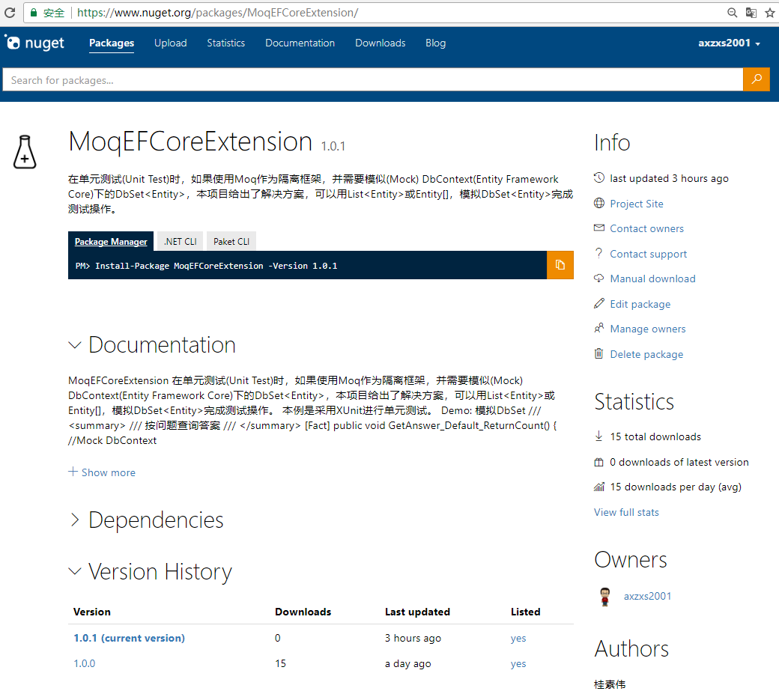Viewport: 779px width, 700px height.
Task: Click the trash icon beside Delete package
Action: 599,353
